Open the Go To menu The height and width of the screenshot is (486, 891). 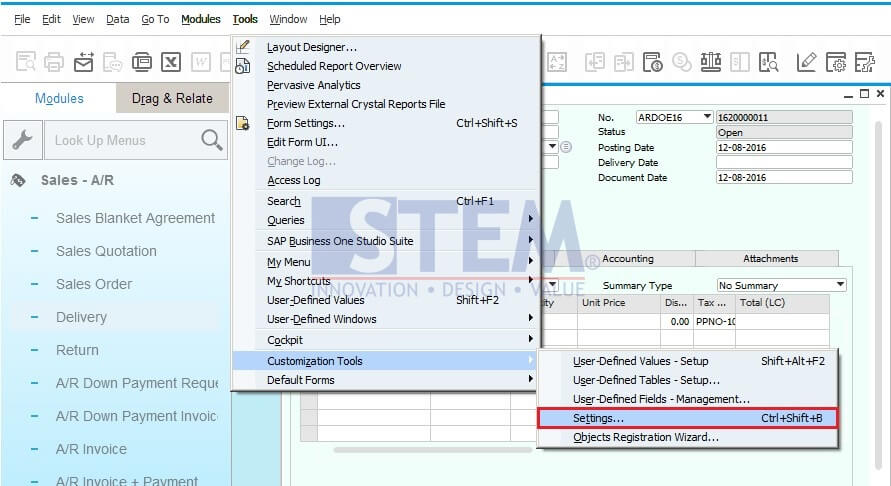[155, 19]
